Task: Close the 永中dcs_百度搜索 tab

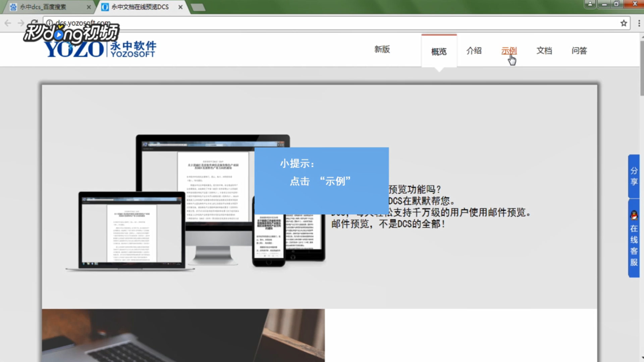Action: tap(89, 7)
